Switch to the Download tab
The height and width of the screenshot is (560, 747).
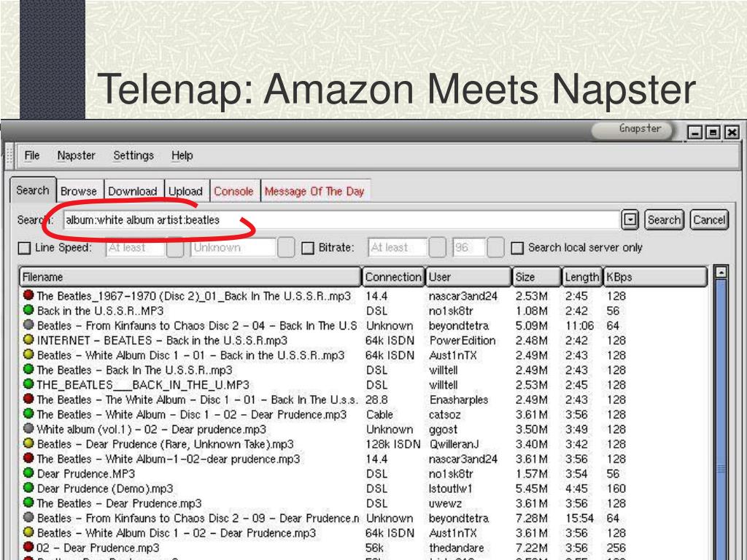133,191
